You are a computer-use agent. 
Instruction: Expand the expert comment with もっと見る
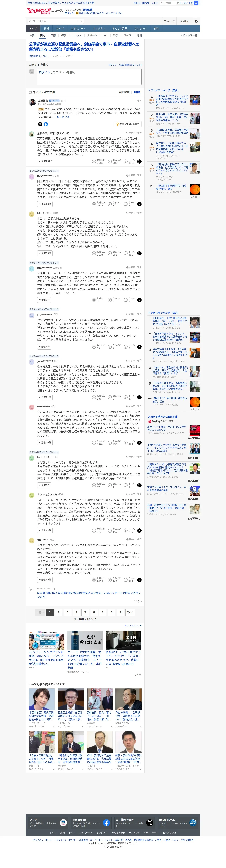coord(63,117)
